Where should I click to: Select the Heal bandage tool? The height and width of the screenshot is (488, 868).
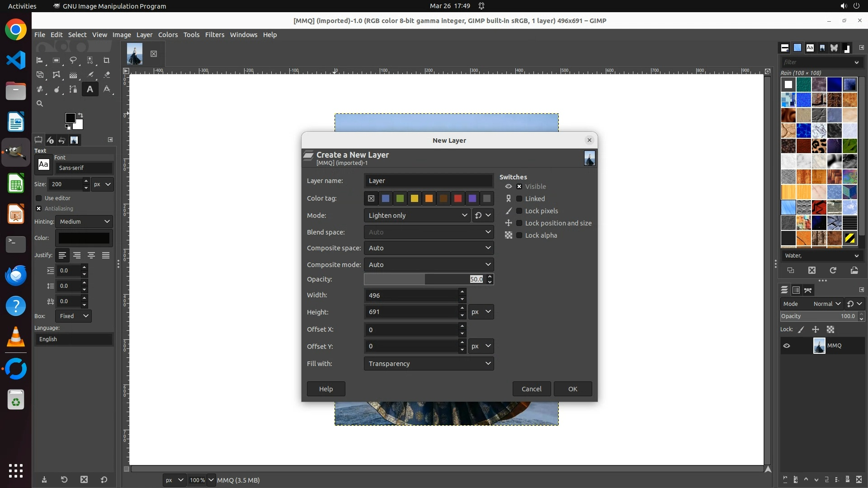point(40,89)
